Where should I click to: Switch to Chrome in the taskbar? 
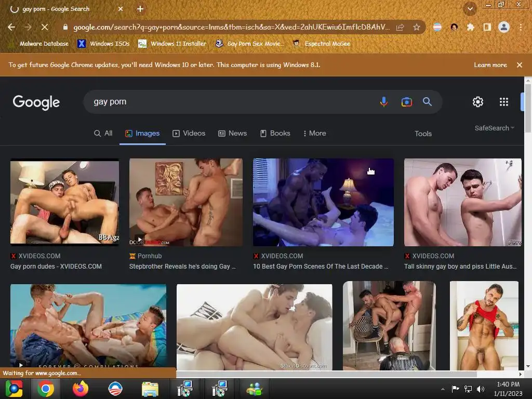46,389
